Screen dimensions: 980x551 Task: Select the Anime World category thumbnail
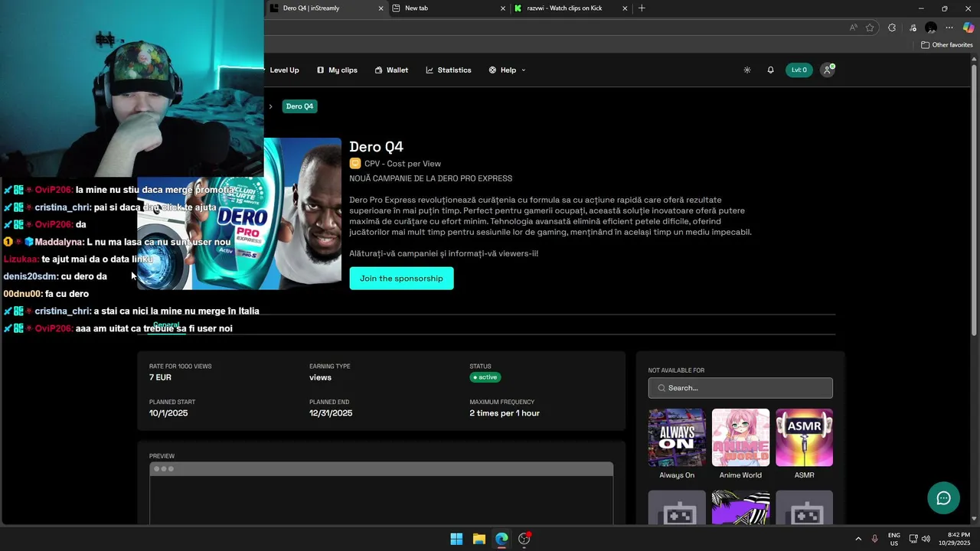tap(740, 438)
